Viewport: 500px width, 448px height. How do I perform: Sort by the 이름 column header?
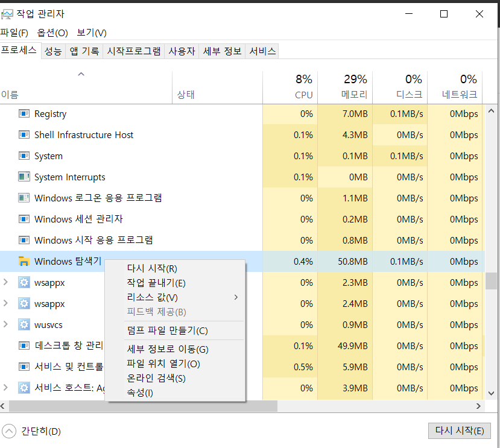pos(86,87)
